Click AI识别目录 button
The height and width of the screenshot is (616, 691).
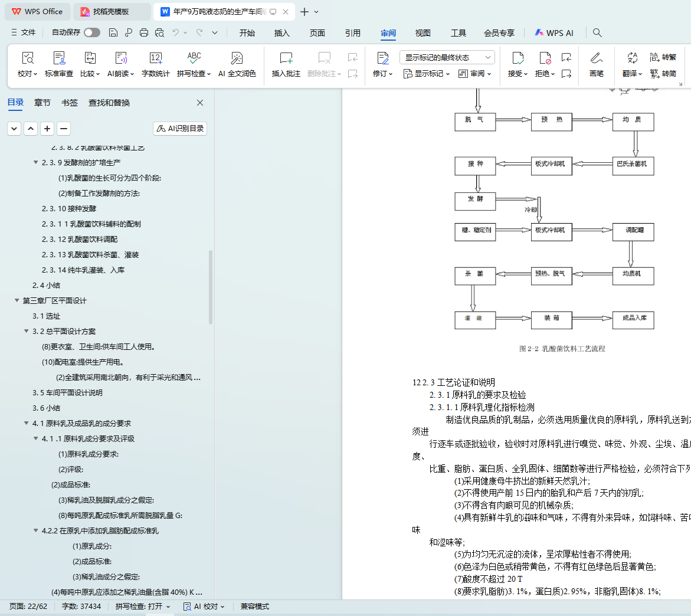(180, 128)
